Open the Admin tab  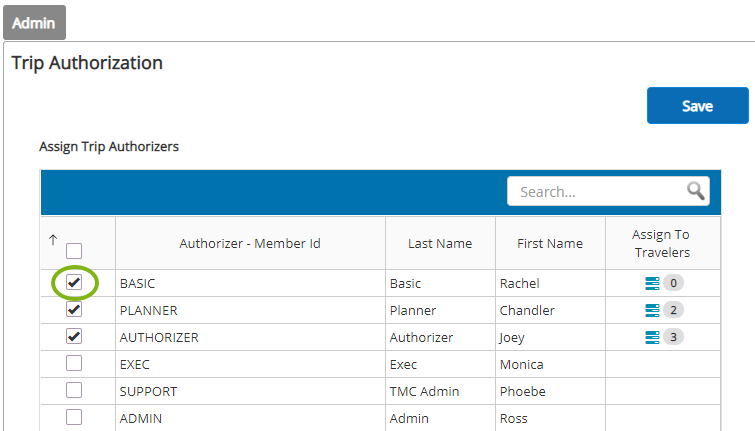click(34, 23)
